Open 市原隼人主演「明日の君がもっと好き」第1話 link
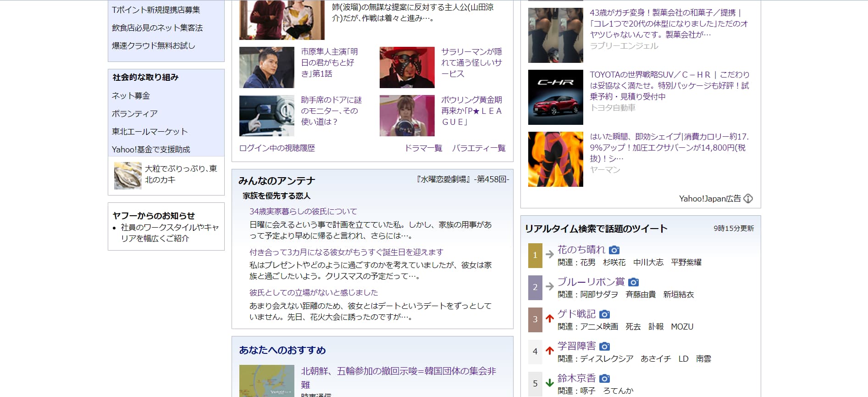 coord(329,63)
